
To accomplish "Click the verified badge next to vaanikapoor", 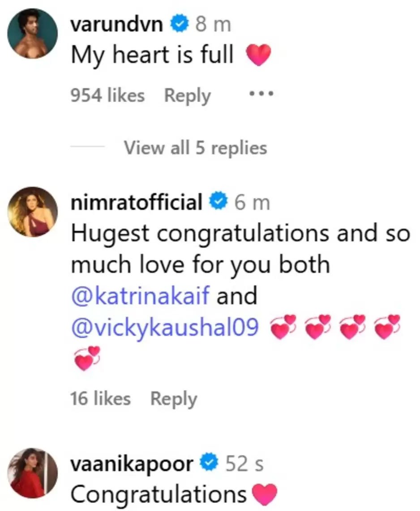I will (210, 464).
